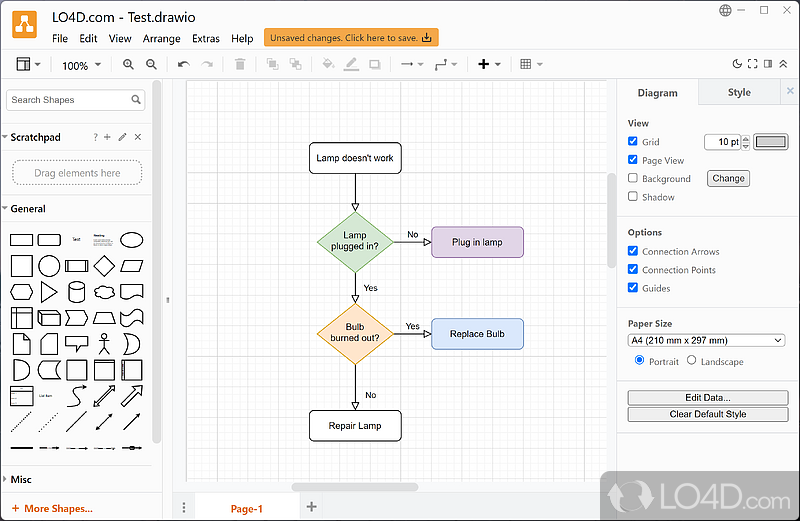The height and width of the screenshot is (521, 800).
Task: Undo the last action
Action: coord(183,64)
